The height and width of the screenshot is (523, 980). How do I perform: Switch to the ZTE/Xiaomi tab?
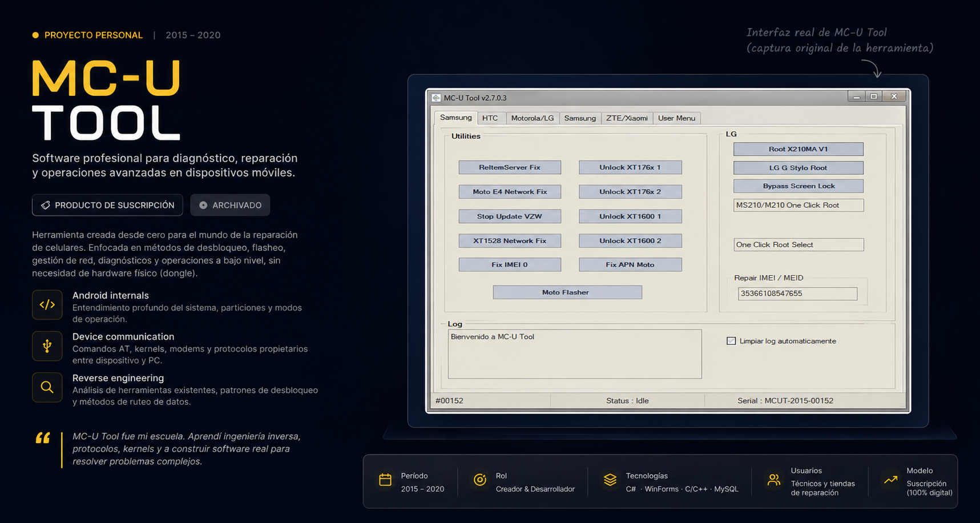627,118
